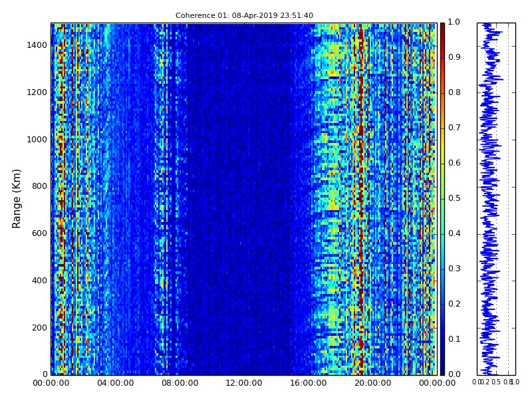The width and height of the screenshot is (532, 399).
Task: Click the coherence heatmap image
Action: click(244, 199)
